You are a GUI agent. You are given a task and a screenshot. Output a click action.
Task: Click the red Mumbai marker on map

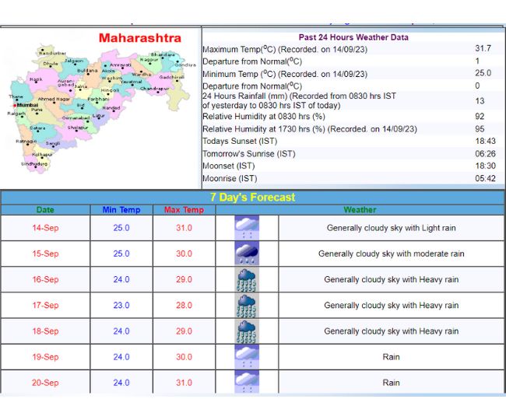pos(14,105)
